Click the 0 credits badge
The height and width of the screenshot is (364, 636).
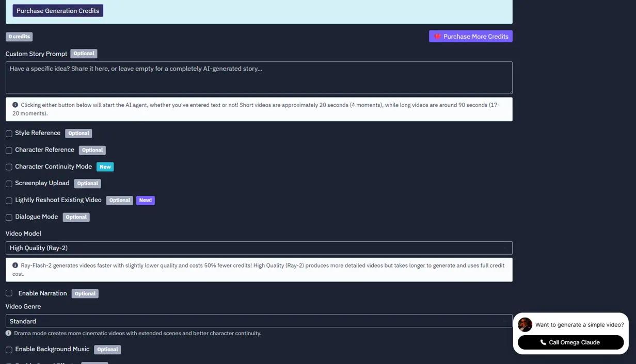[19, 37]
